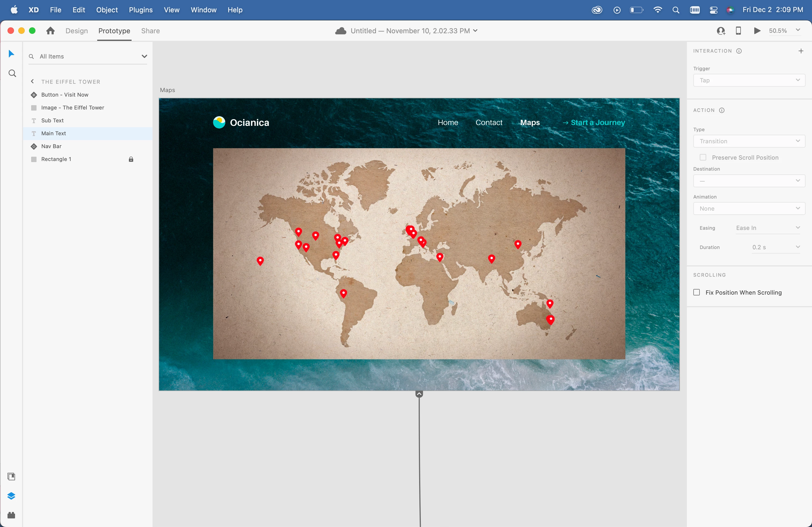This screenshot has width=812, height=527.
Task: Click the Zoom magnifier tool
Action: tap(12, 73)
